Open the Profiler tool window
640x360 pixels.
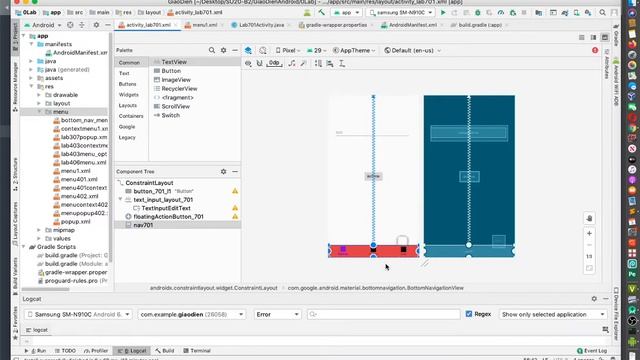coord(96,351)
